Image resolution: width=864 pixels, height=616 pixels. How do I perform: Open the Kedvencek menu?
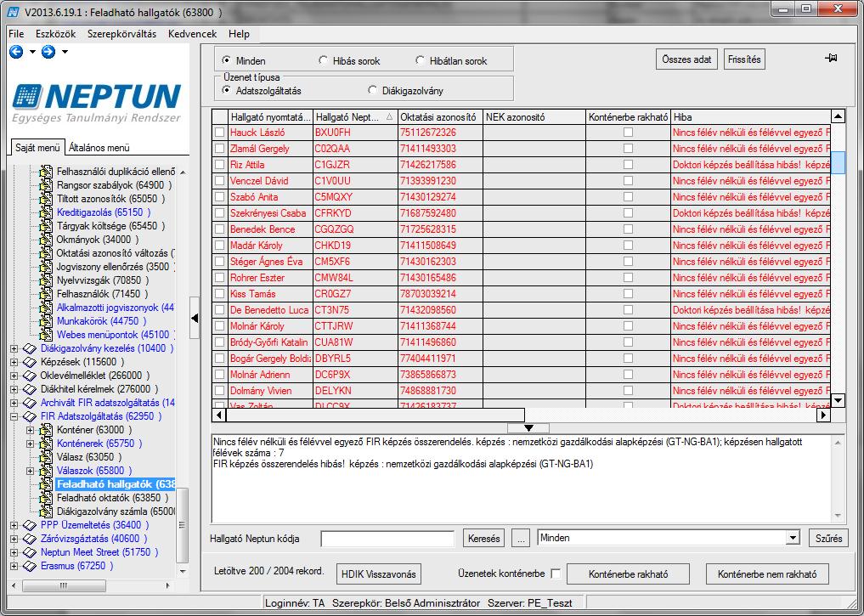click(x=192, y=34)
